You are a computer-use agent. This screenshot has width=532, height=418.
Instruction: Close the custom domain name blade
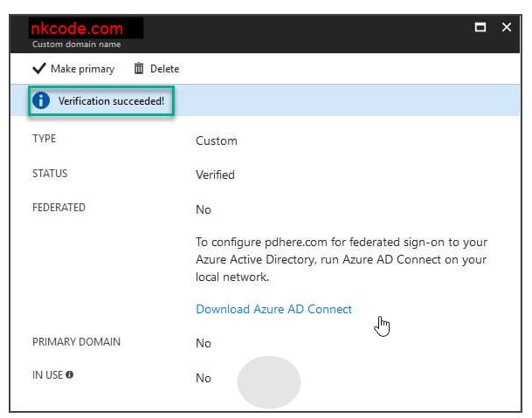pyautogui.click(x=506, y=27)
